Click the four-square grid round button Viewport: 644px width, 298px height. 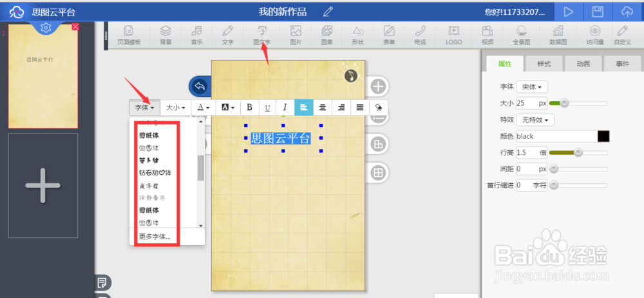378,172
